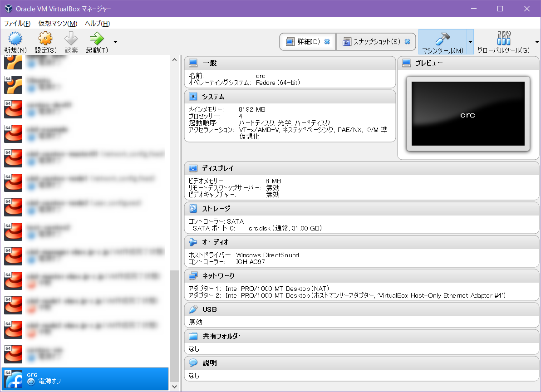This screenshot has height=392, width=541.
Task: Switch to the スナップショット(S) tab
Action: 375,41
